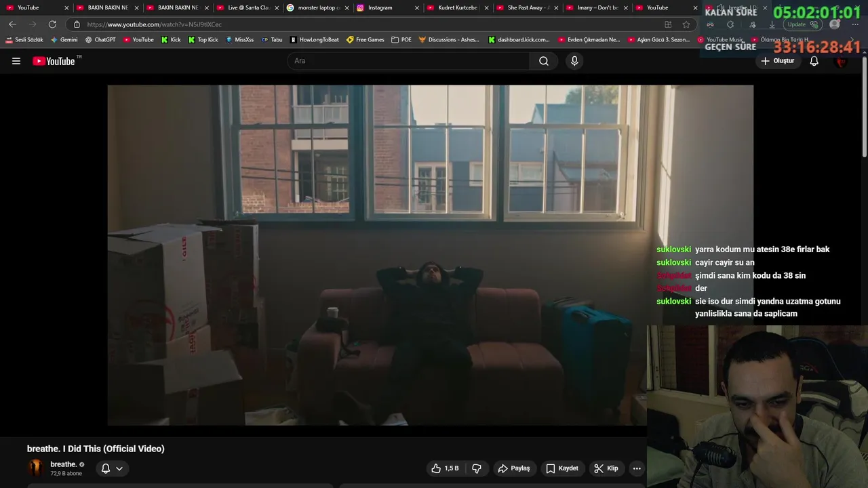Create a clip with Klip button
Screen dimensions: 868x488
tap(606, 468)
